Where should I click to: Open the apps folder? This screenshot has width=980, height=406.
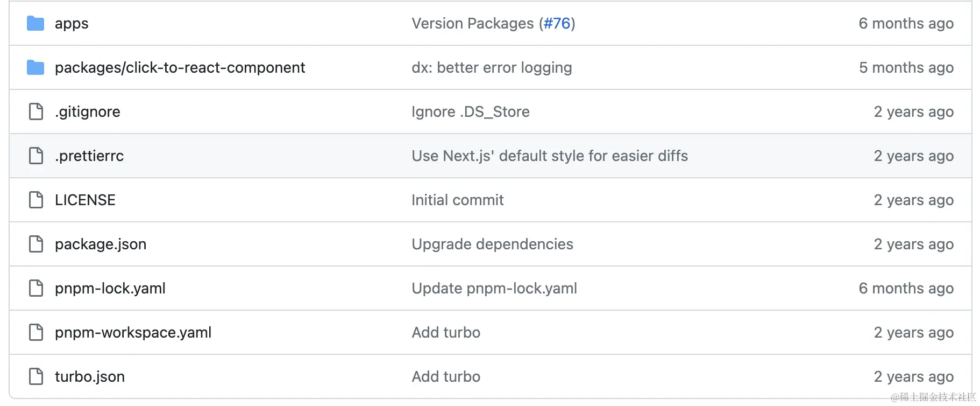point(72,24)
